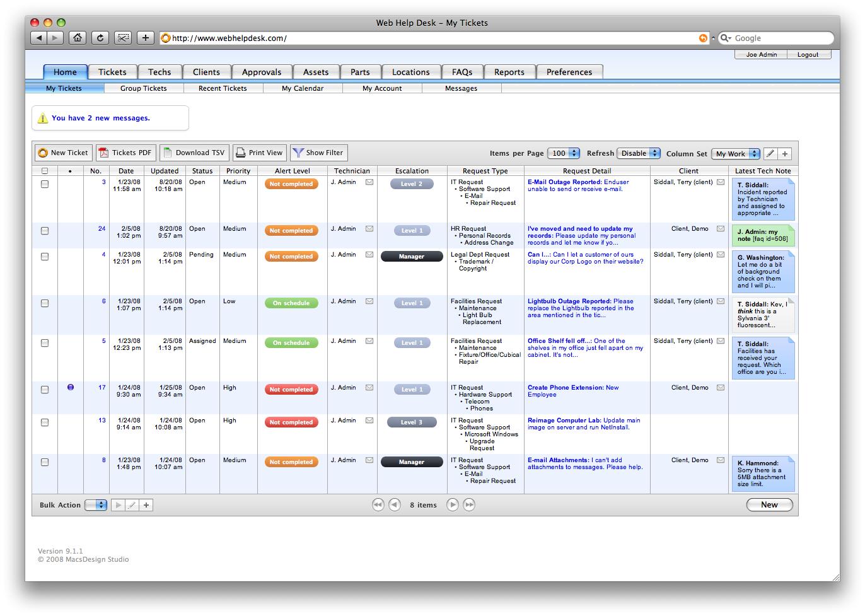865x616 pixels.
Task: Edit the column set with the pencil icon
Action: pos(770,153)
